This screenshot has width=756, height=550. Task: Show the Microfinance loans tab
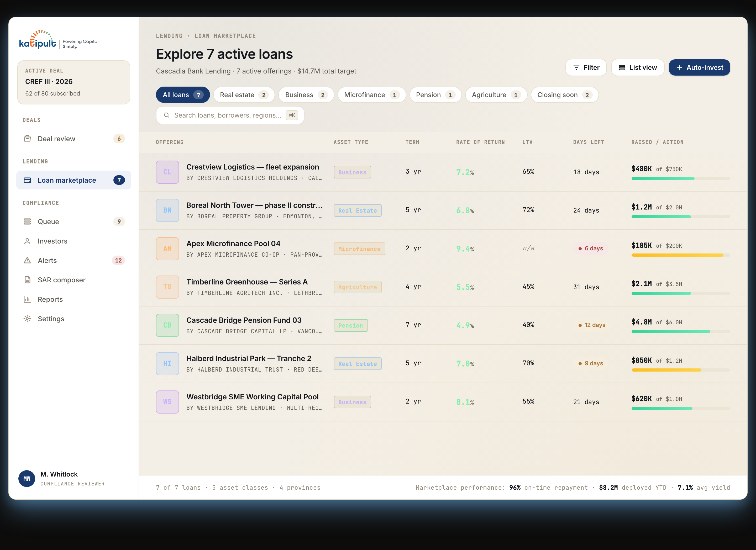click(x=372, y=95)
